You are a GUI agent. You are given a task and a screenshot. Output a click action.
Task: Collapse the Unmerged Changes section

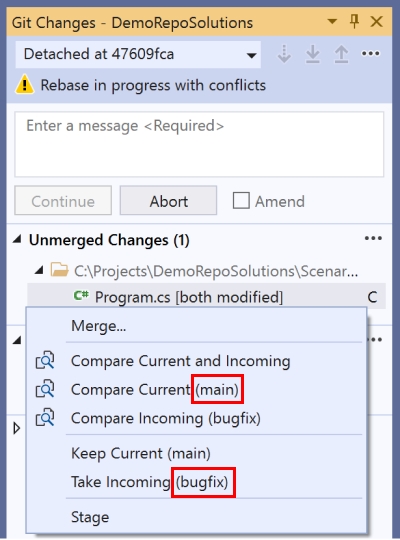point(17,239)
